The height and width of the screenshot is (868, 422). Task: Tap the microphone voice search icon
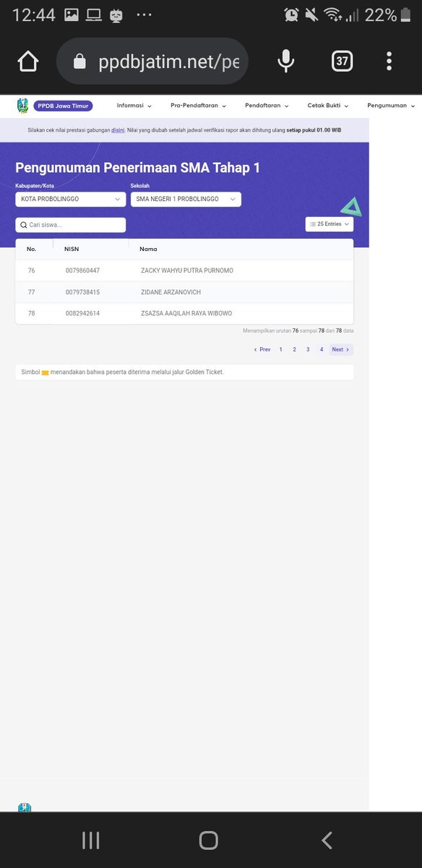286,61
